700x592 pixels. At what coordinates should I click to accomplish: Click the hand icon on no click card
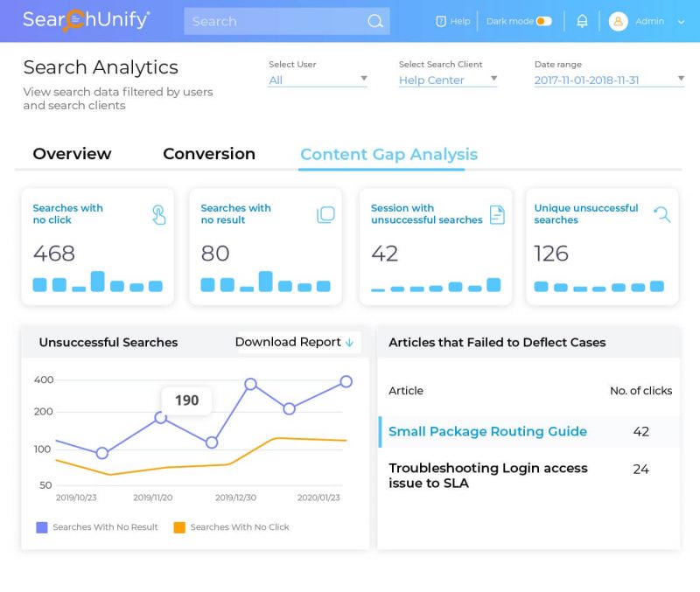coord(158,214)
